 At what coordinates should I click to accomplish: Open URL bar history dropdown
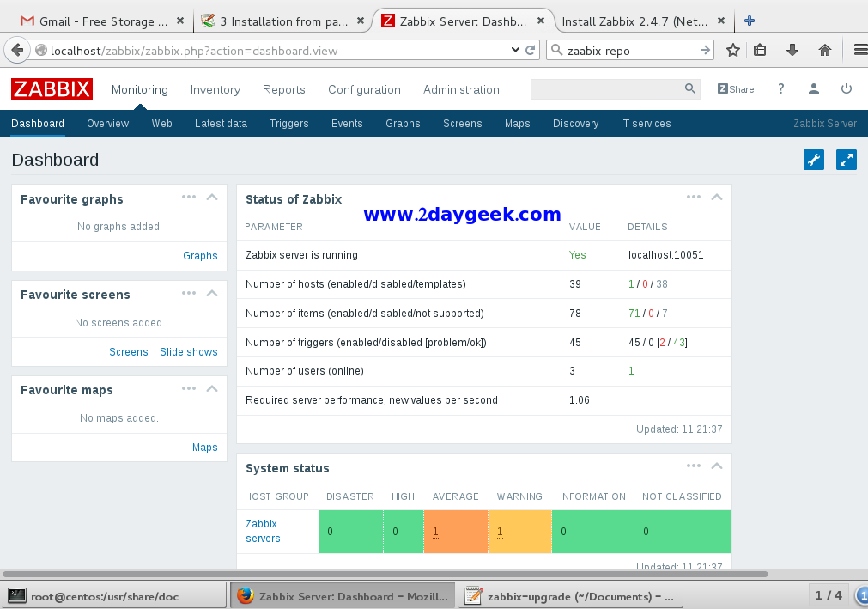(515, 51)
